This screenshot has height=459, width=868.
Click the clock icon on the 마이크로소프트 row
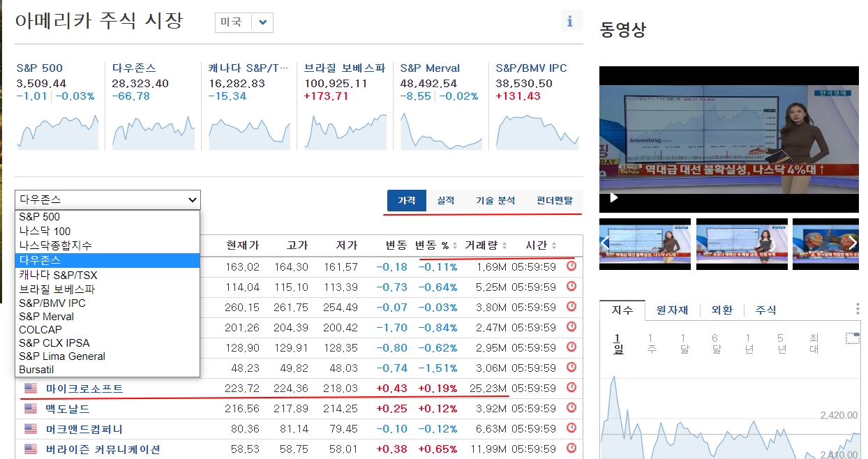pos(571,387)
